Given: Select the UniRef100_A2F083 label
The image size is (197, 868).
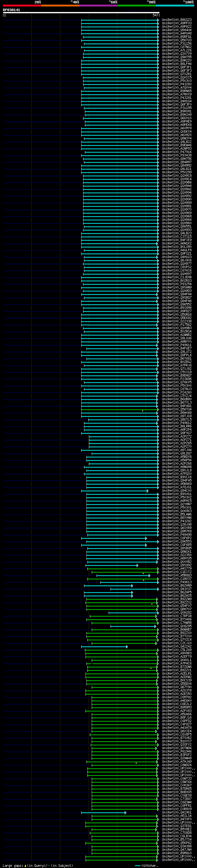Looking at the screenshot, I should point(177,711).
